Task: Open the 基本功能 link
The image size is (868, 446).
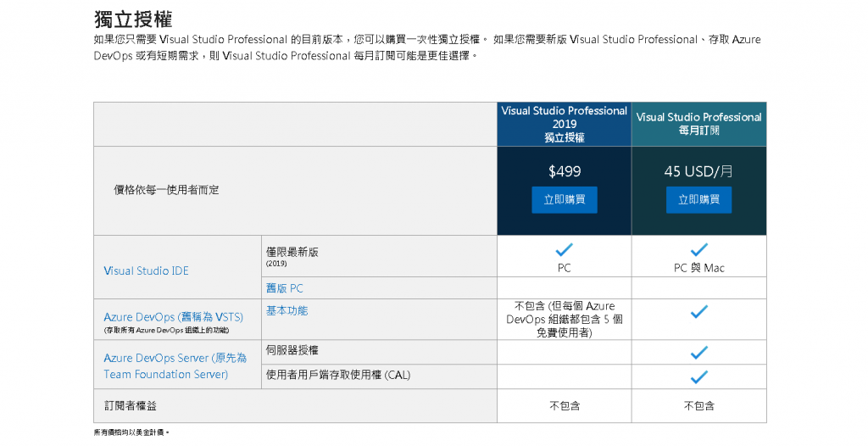Action: point(287,311)
